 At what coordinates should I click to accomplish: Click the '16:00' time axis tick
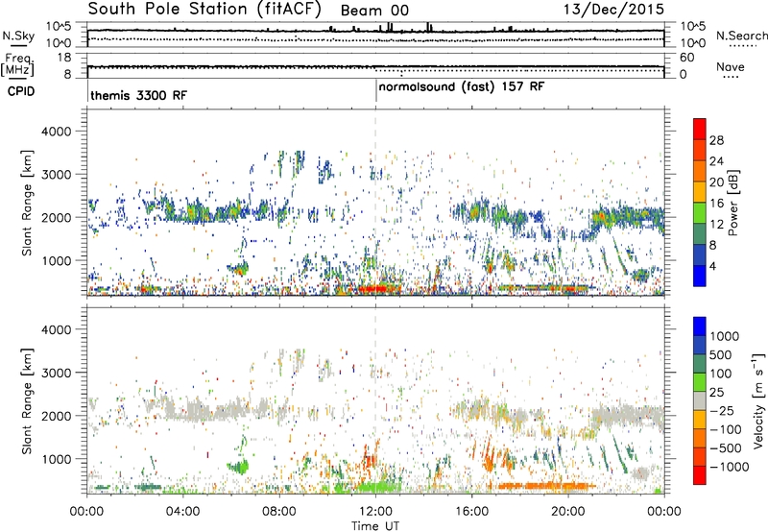[x=471, y=512]
